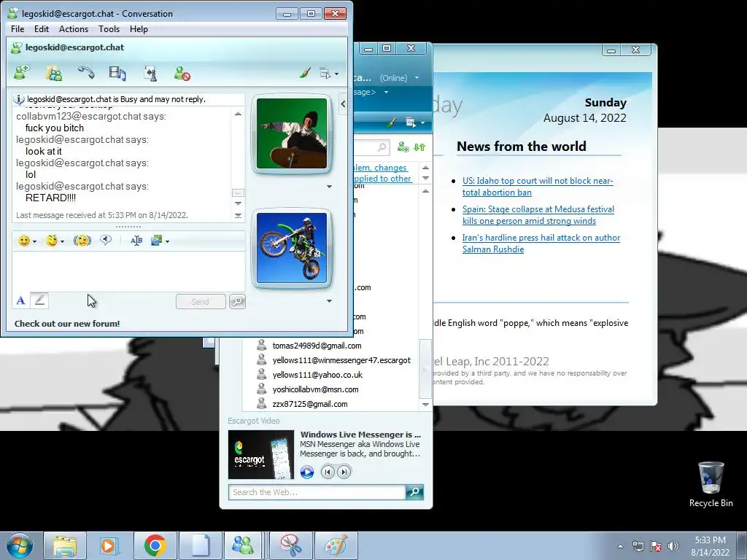Click the Send button
This screenshot has width=747, height=560.
[x=201, y=301]
